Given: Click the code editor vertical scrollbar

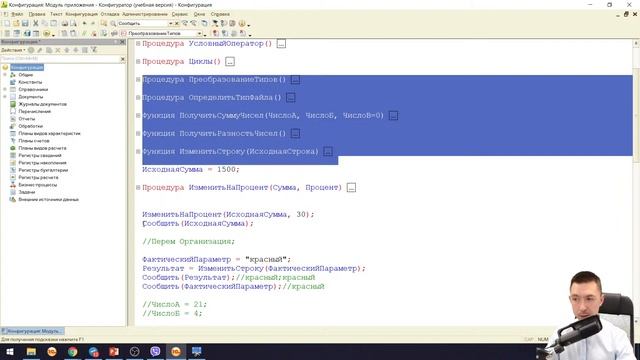Looking at the screenshot, I should tap(636, 182).
